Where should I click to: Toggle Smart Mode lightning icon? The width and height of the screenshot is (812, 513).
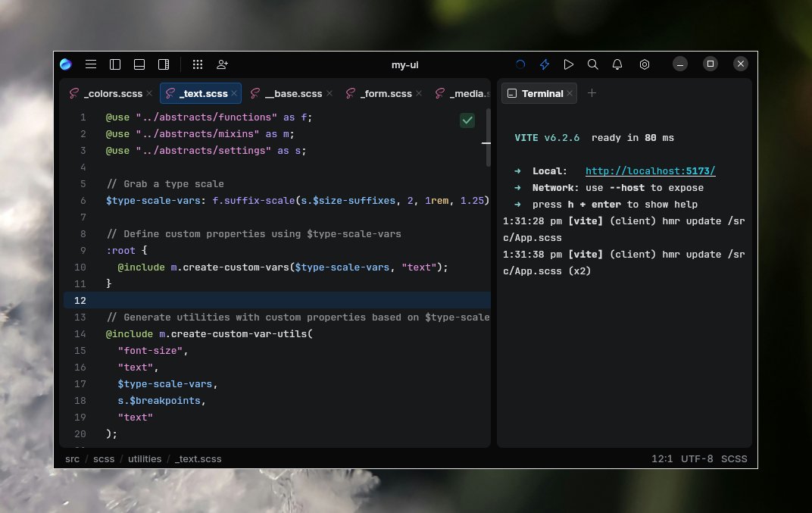click(545, 64)
